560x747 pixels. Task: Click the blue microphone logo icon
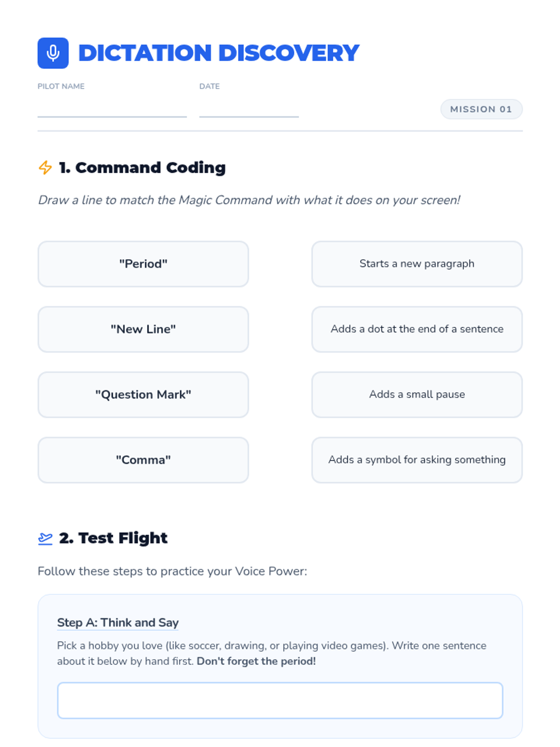point(53,53)
